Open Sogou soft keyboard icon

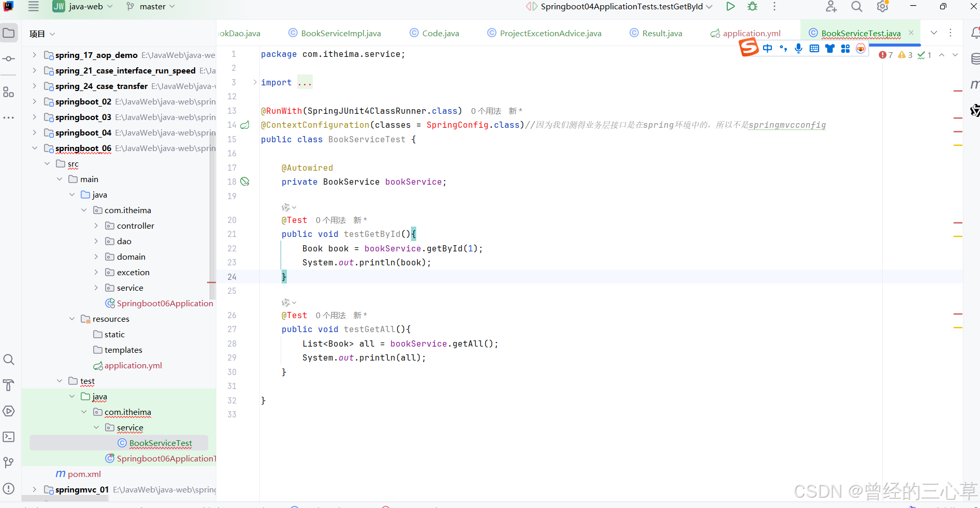click(x=814, y=48)
